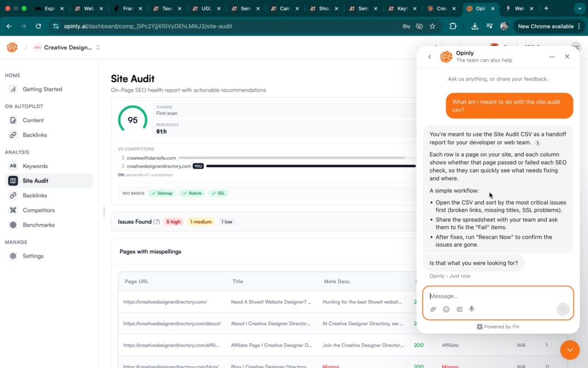Click the crossed-eye tracking protection icon
This screenshot has height=368, width=588.
click(x=419, y=26)
